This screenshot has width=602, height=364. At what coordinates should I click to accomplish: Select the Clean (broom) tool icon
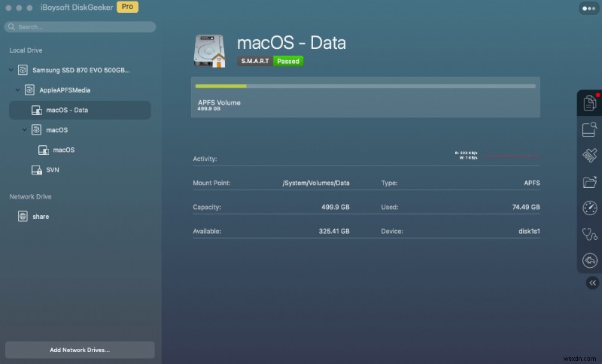[590, 156]
